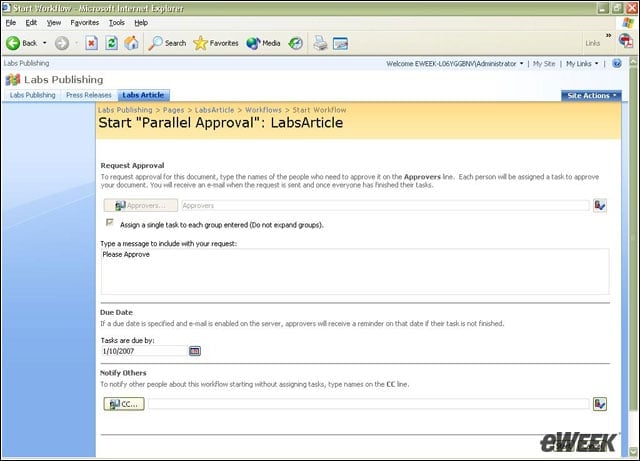Refresh the page using the Refresh icon
The height and width of the screenshot is (461, 640).
point(111,43)
